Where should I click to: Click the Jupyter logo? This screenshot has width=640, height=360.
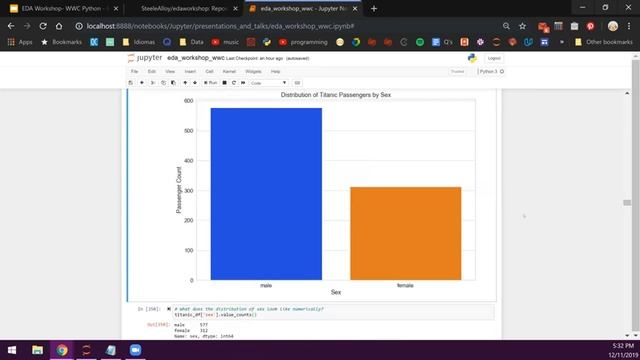145,58
